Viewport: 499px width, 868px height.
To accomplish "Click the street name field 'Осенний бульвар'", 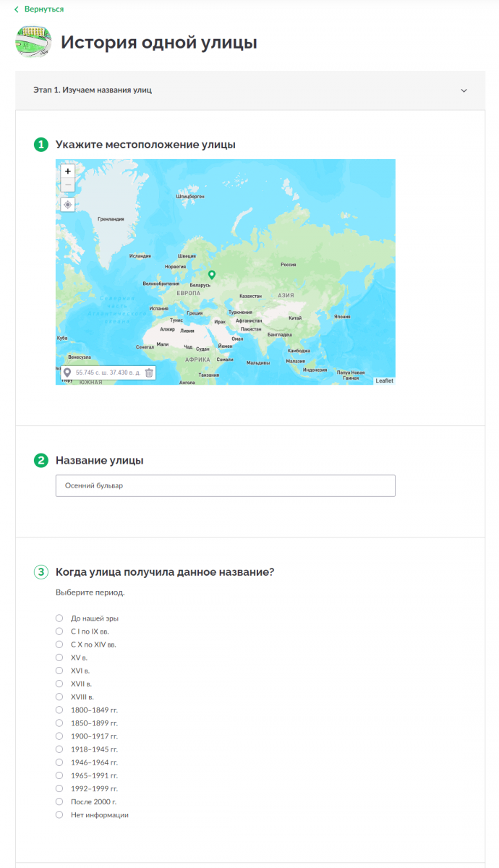I will point(226,485).
